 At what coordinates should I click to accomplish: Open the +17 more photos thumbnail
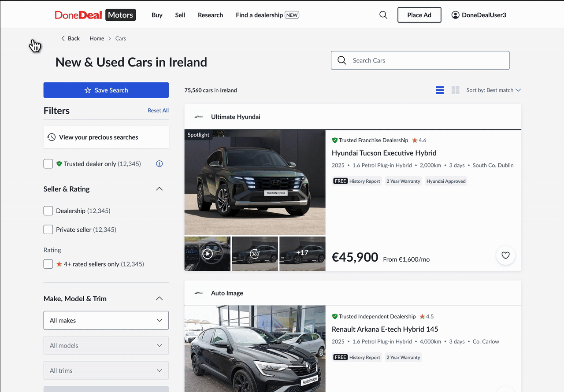point(302,254)
